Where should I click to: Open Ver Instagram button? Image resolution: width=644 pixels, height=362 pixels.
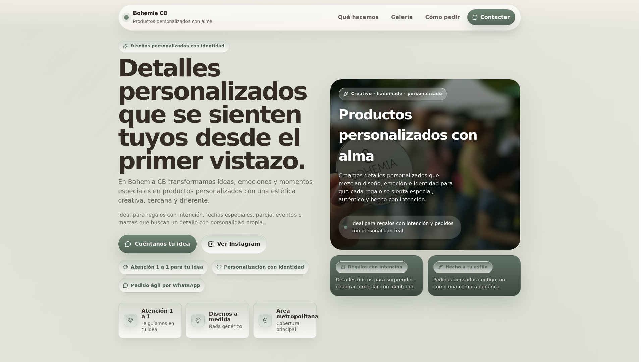pyautogui.click(x=234, y=244)
